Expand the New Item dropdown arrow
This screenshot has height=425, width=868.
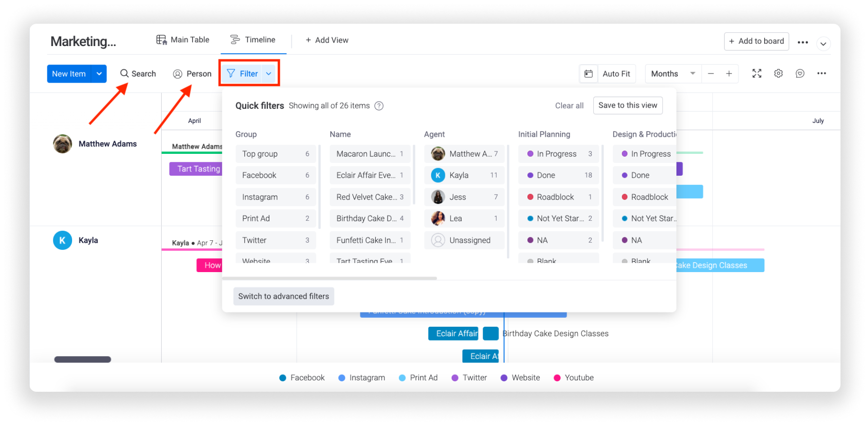point(99,74)
